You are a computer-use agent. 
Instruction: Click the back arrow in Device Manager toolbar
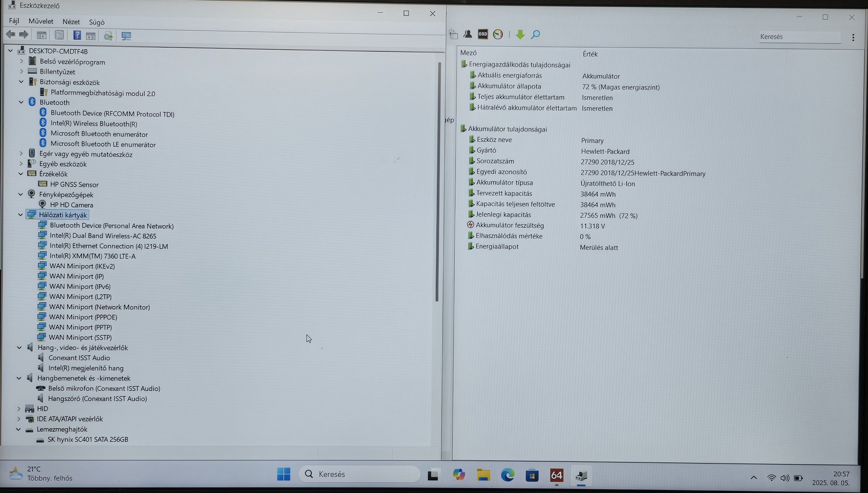point(10,34)
